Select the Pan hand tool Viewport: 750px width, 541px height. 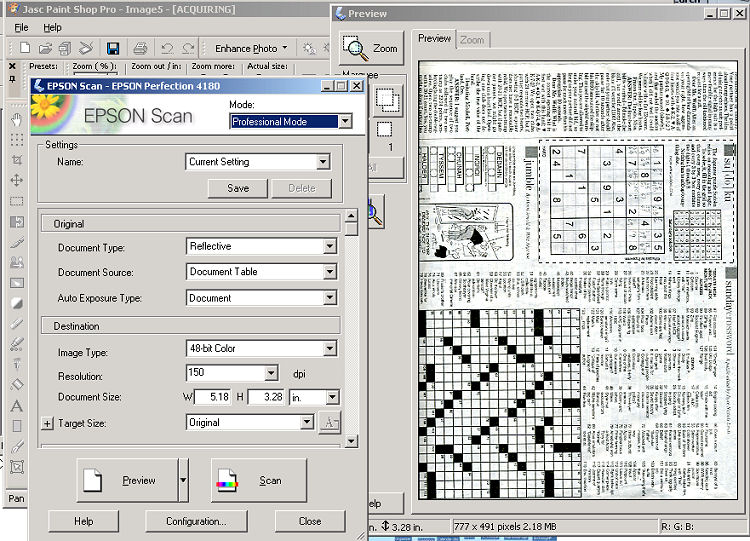point(16,119)
